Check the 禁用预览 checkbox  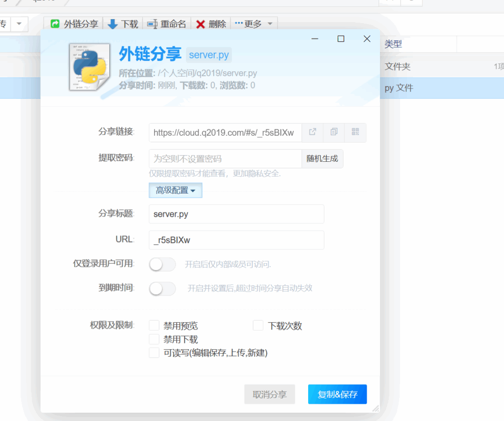coord(155,326)
